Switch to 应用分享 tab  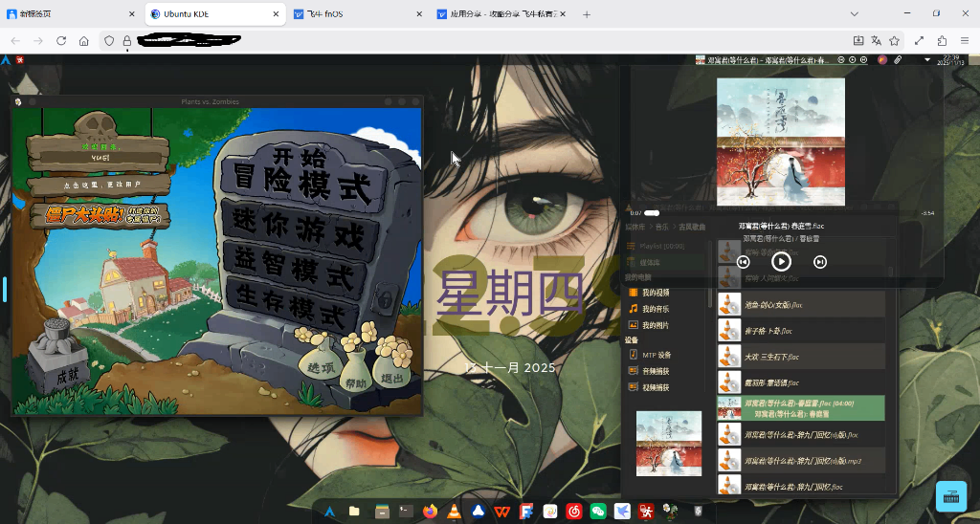click(500, 13)
